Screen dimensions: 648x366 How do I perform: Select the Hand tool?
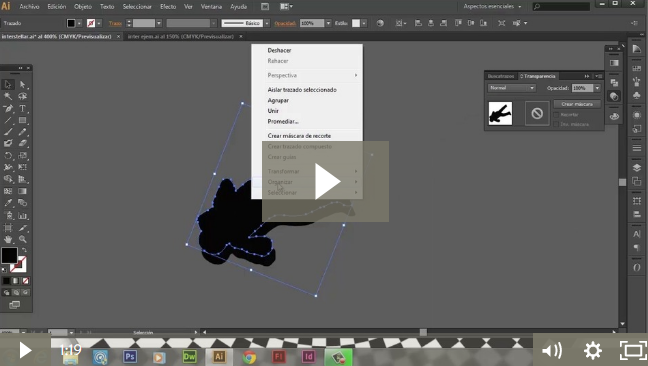click(8, 239)
